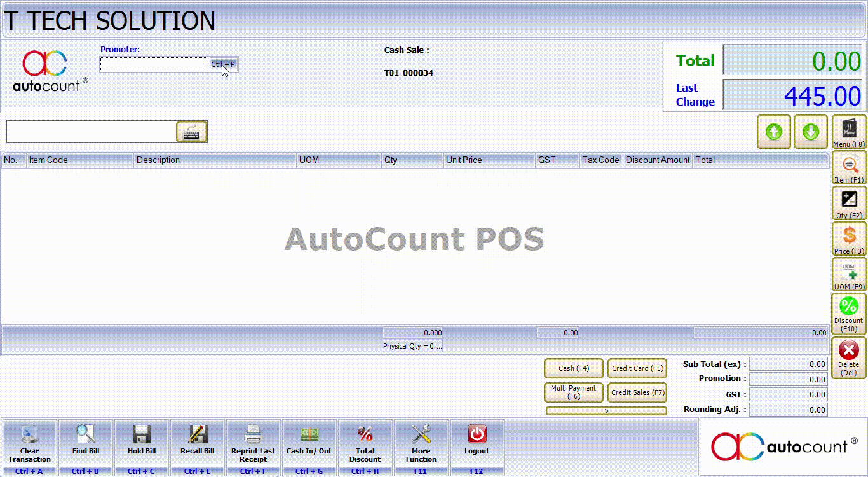Open the on-screen keyboard icon

point(191,132)
